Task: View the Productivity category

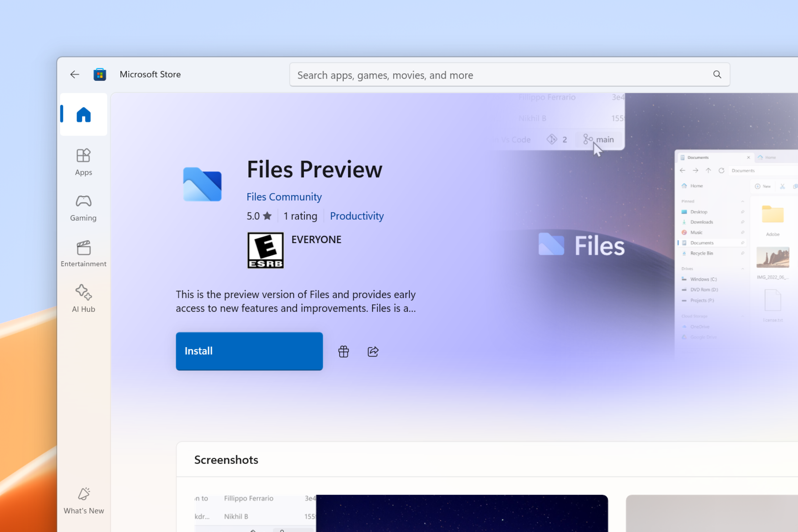Action: pyautogui.click(x=357, y=216)
